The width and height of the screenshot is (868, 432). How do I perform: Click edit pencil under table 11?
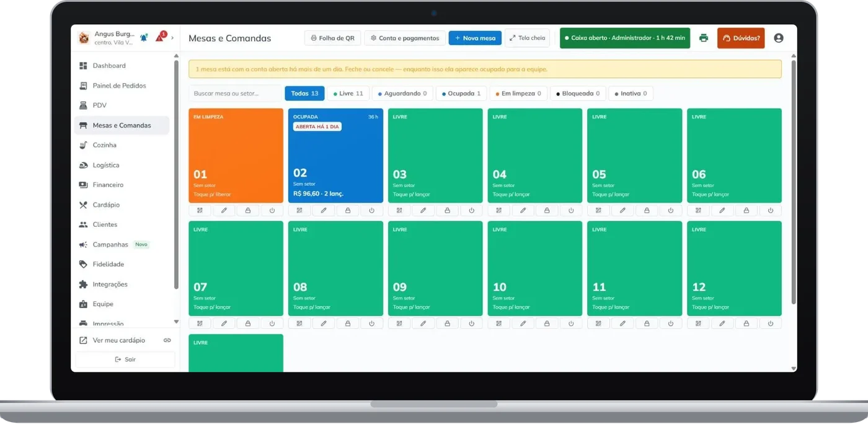(622, 324)
